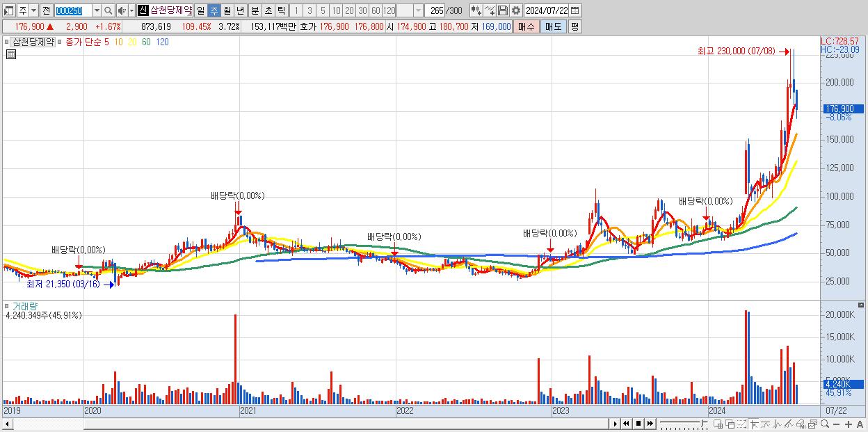Select the 월 monthly period toggle
This screenshot has width=868, height=432.
pyautogui.click(x=227, y=10)
